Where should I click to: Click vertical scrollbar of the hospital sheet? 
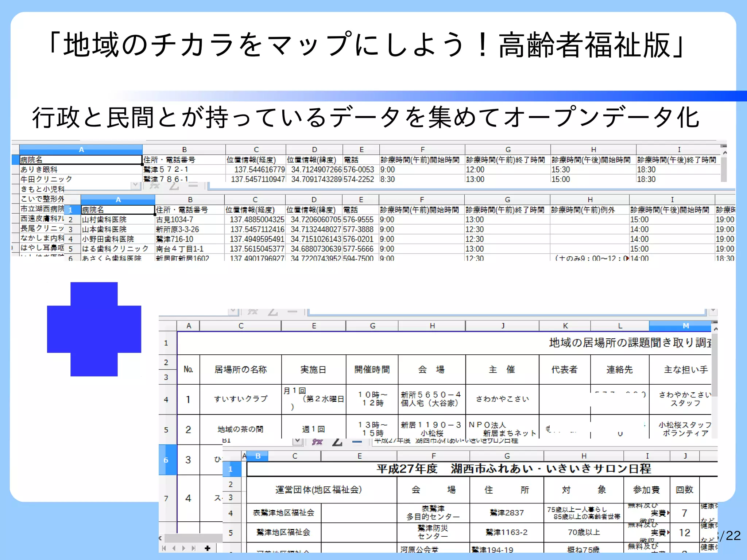(x=725, y=169)
